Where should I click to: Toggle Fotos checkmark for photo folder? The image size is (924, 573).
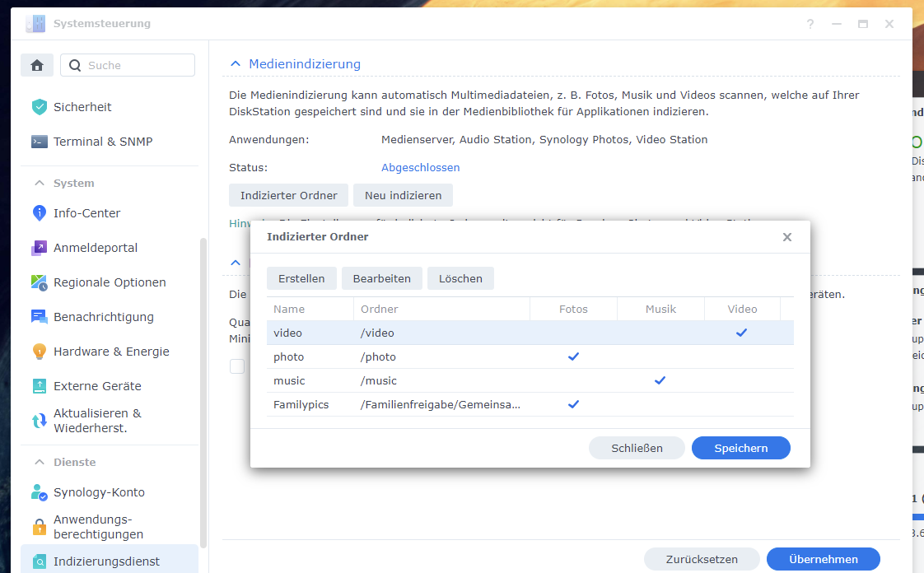pos(573,356)
